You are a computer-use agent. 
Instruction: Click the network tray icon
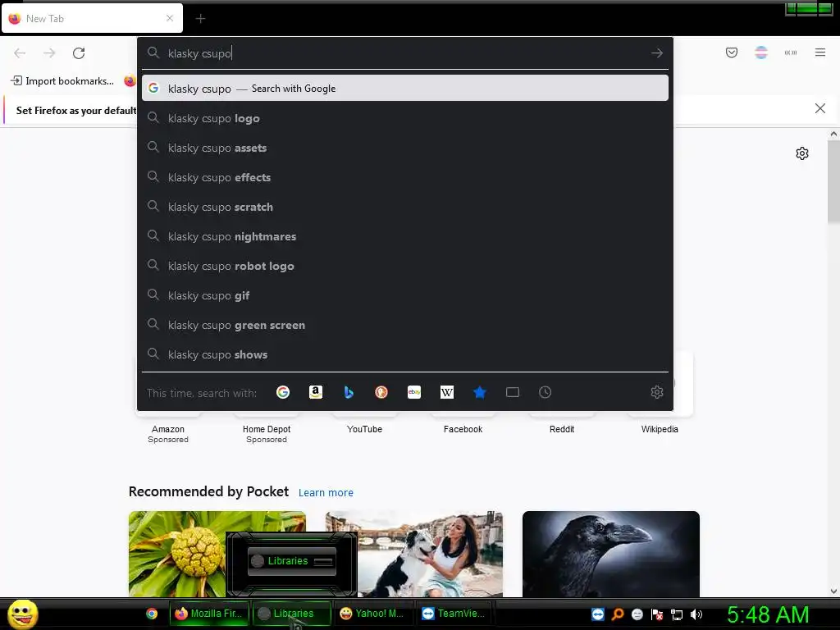tap(677, 614)
